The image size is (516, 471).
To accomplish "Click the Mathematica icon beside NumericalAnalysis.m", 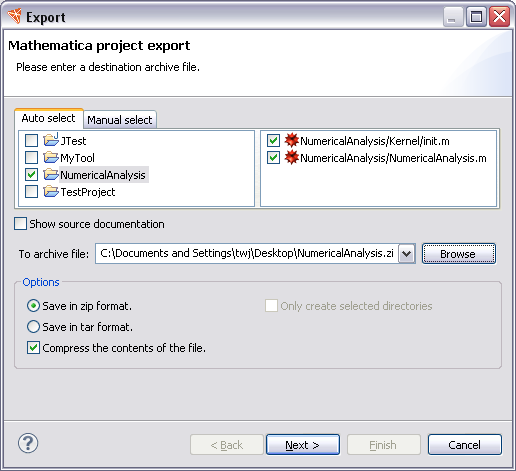I will coord(291,157).
